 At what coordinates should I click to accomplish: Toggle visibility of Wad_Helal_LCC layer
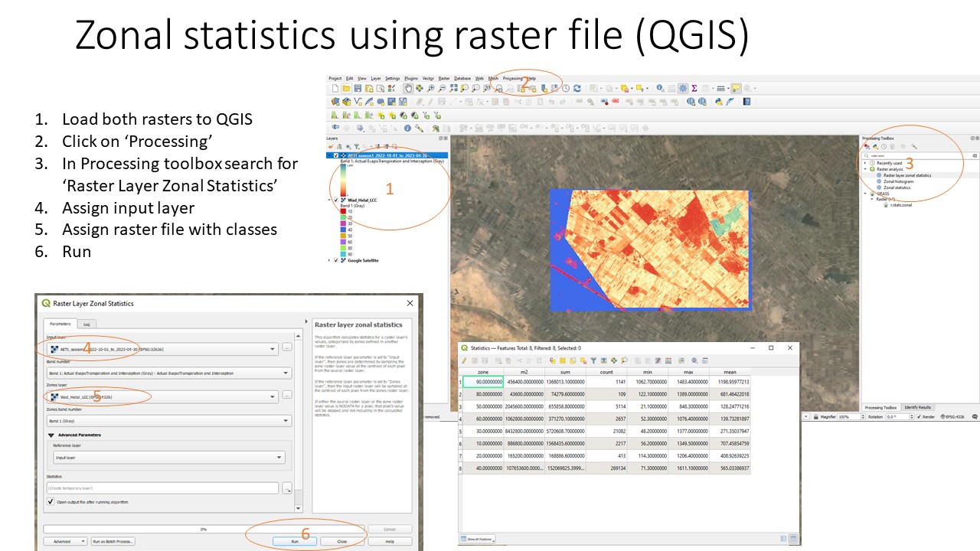336,200
